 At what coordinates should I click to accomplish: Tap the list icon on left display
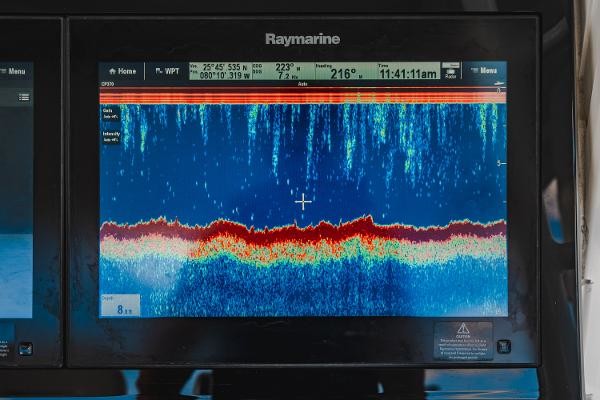[x=23, y=97]
